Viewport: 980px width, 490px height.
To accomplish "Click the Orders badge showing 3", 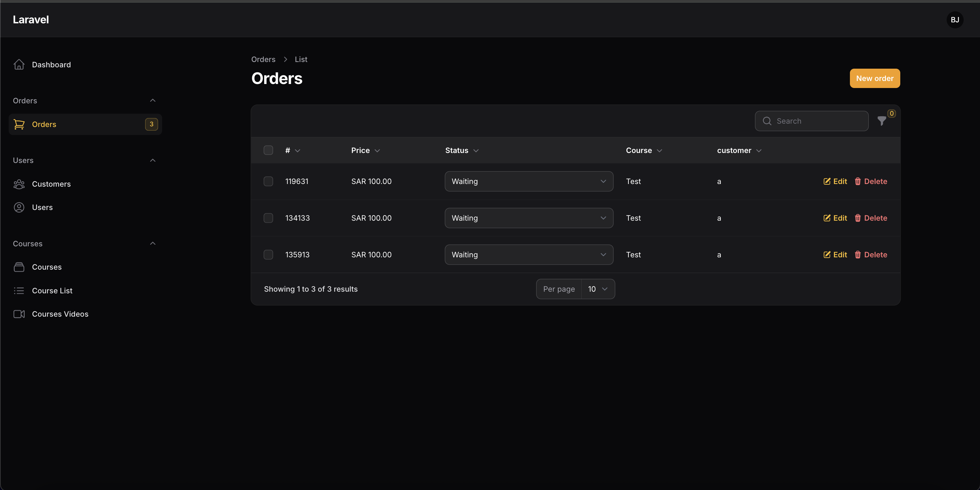I will coord(151,124).
